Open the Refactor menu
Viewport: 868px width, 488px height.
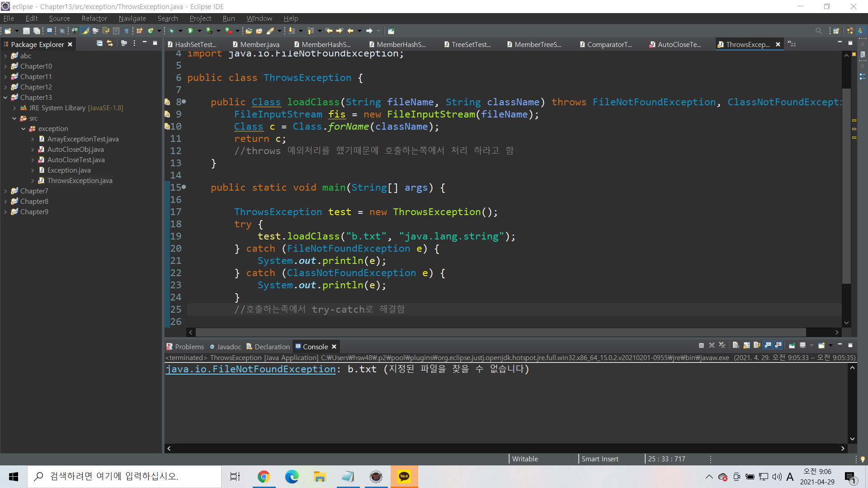[x=94, y=19]
